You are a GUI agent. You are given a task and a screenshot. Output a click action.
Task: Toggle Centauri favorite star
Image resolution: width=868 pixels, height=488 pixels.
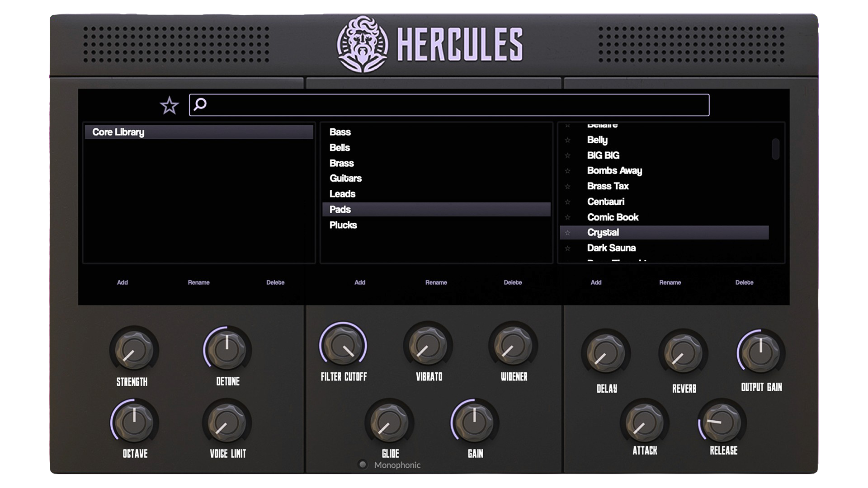coord(568,202)
